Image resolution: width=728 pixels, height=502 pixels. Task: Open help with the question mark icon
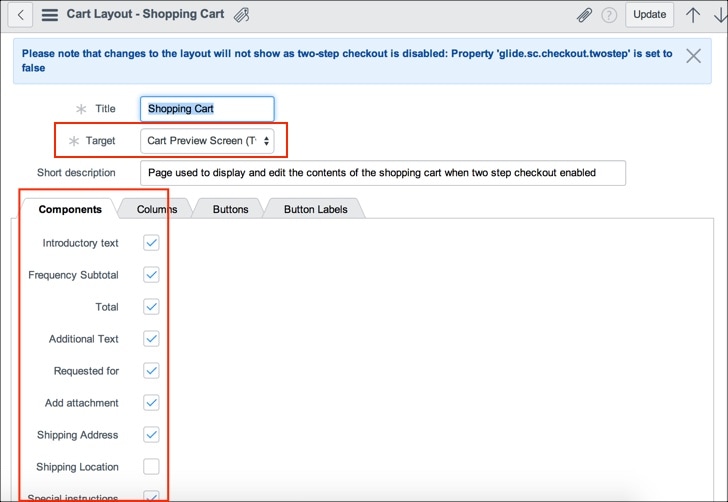pos(609,15)
